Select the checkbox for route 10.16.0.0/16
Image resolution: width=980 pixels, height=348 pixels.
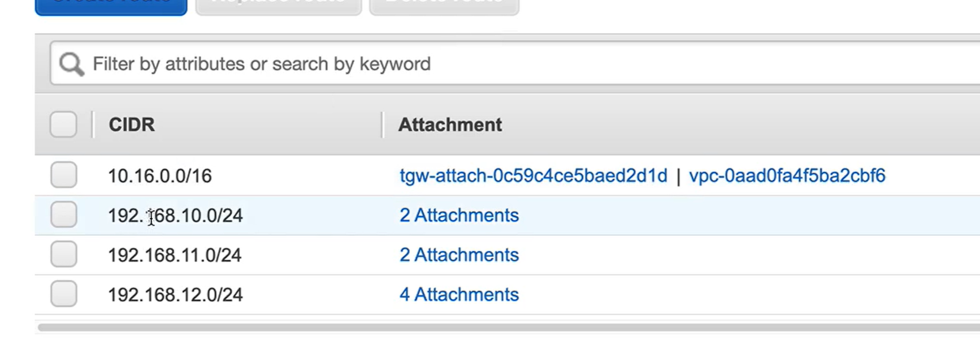63,175
